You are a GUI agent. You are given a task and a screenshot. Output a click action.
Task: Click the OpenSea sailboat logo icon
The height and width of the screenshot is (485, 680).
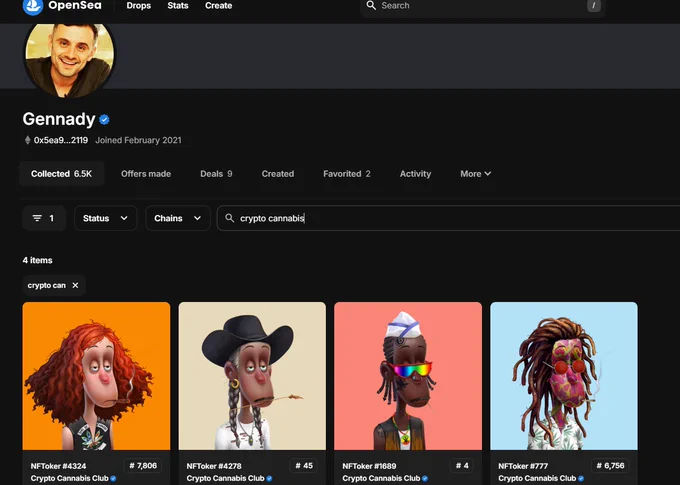click(x=33, y=6)
